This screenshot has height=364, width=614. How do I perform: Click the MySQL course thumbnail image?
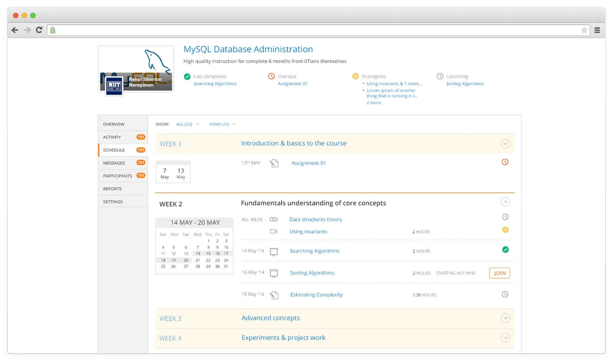[x=136, y=69]
